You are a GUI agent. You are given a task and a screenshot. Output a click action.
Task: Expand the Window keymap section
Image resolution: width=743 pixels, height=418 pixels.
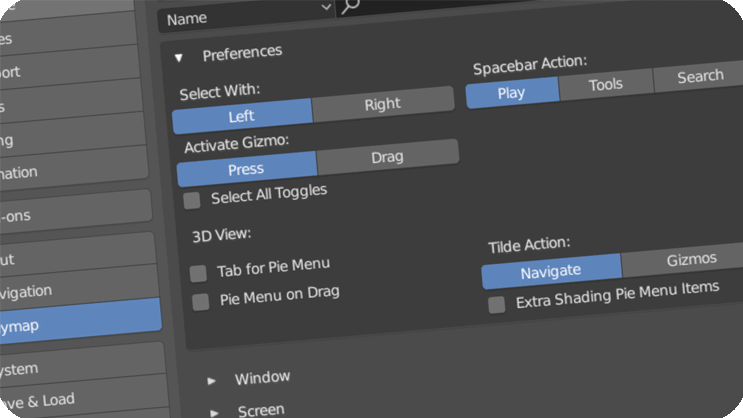click(x=212, y=381)
